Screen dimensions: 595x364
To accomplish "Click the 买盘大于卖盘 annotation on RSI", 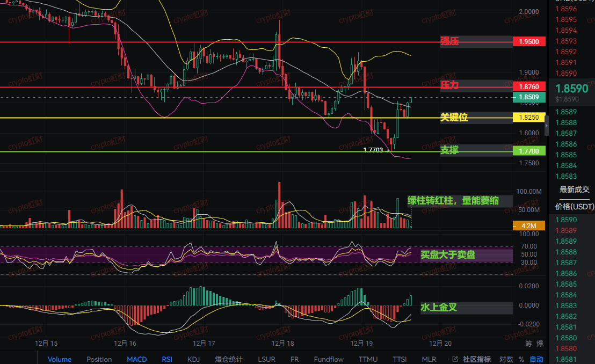I will (x=448, y=254).
